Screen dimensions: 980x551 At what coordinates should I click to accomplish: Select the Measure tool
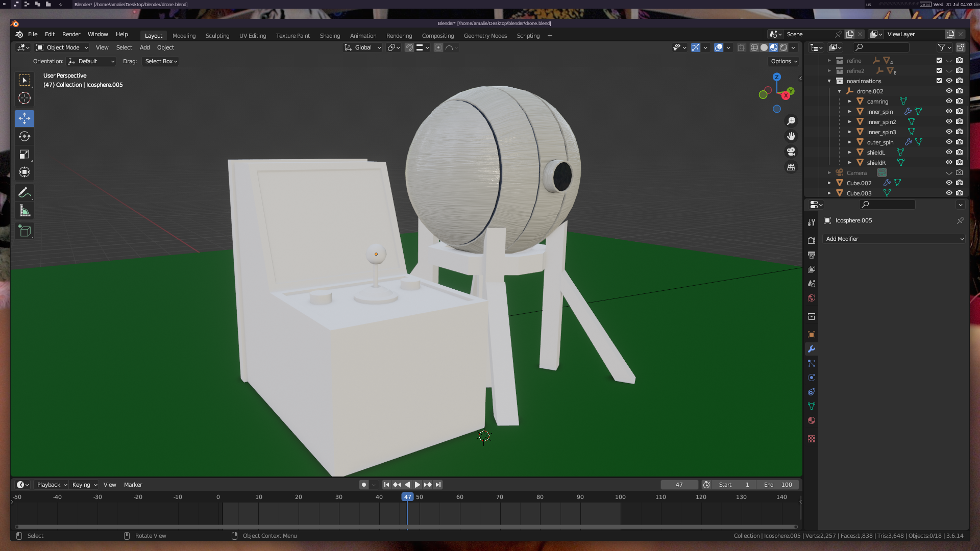tap(24, 211)
